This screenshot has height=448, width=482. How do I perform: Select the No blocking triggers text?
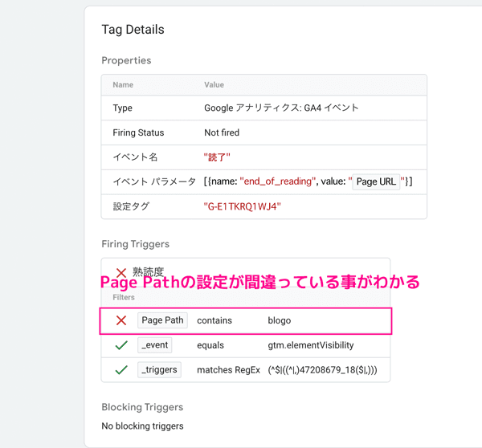click(x=143, y=426)
